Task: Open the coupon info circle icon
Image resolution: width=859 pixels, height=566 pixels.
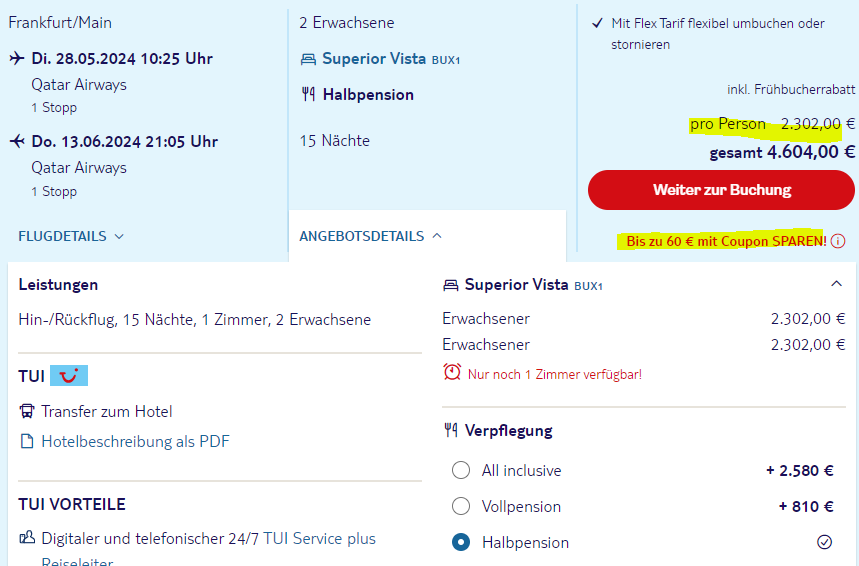Action: click(838, 241)
